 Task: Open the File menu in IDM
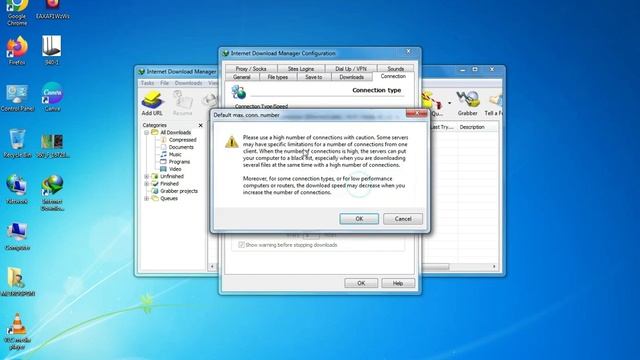pos(164,83)
